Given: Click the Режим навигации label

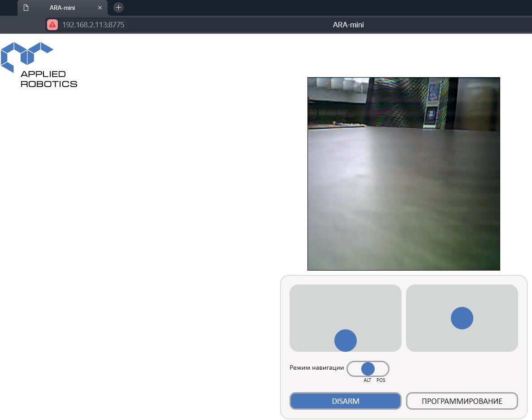Looking at the screenshot, I should [316, 368].
